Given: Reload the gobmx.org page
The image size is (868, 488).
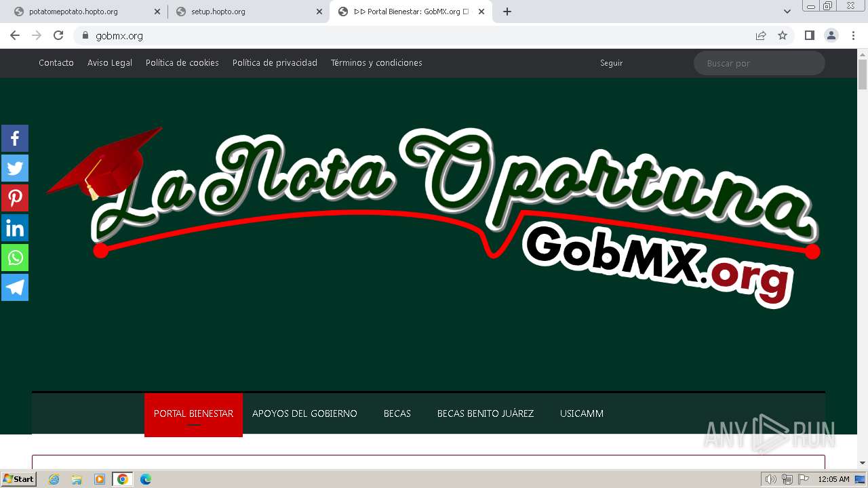Looking at the screenshot, I should (x=58, y=35).
